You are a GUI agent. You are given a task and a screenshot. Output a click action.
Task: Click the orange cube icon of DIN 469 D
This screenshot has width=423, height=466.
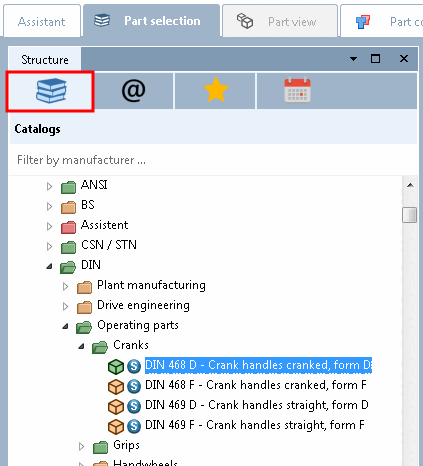click(x=116, y=407)
